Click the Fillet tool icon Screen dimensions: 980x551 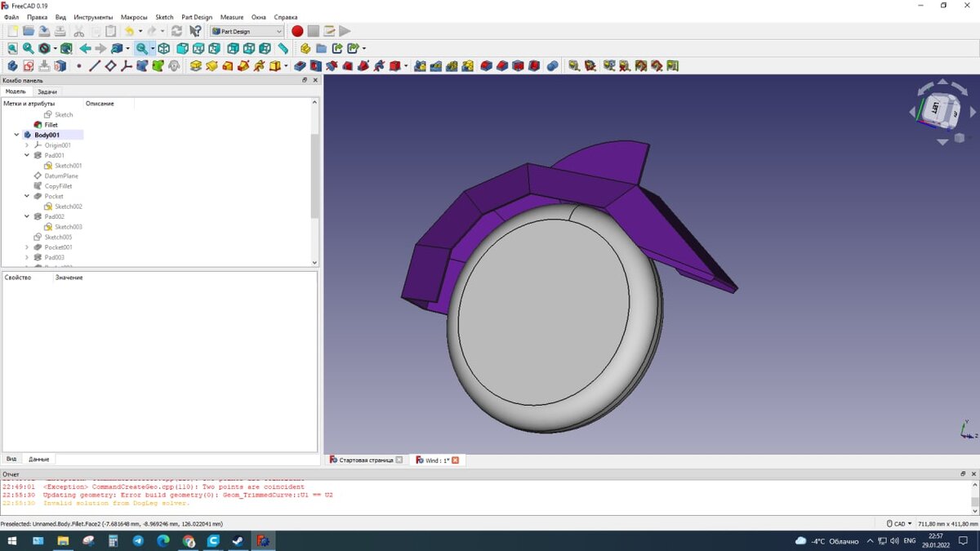(x=487, y=65)
